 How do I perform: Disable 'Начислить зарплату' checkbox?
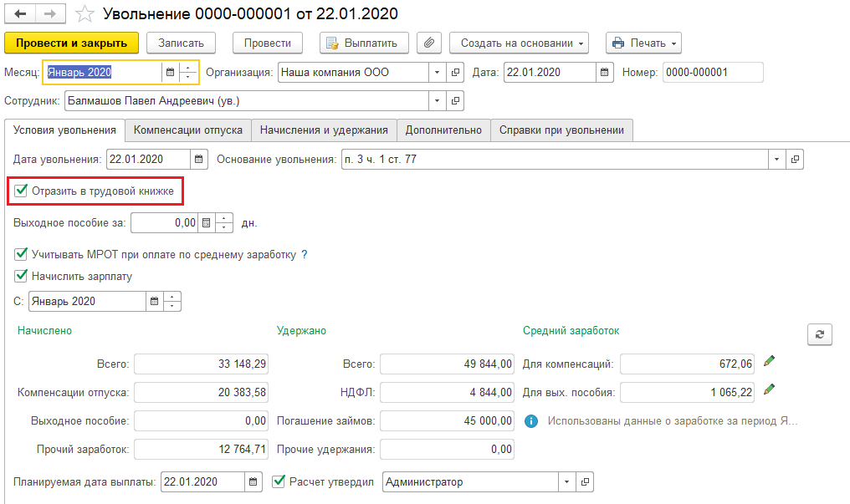coord(21,276)
